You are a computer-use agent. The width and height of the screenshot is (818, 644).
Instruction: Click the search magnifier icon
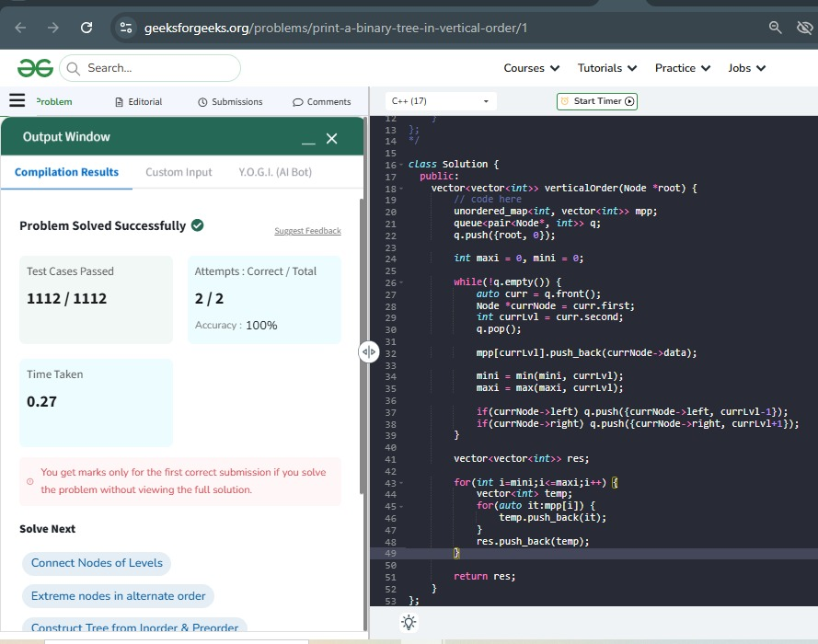click(74, 68)
